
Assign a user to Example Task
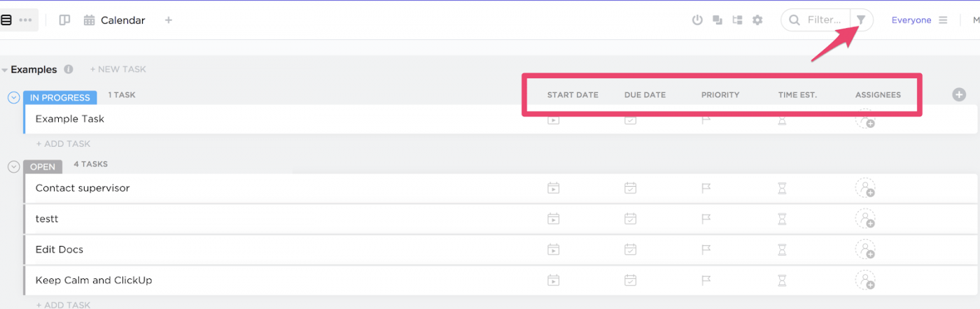tap(865, 120)
